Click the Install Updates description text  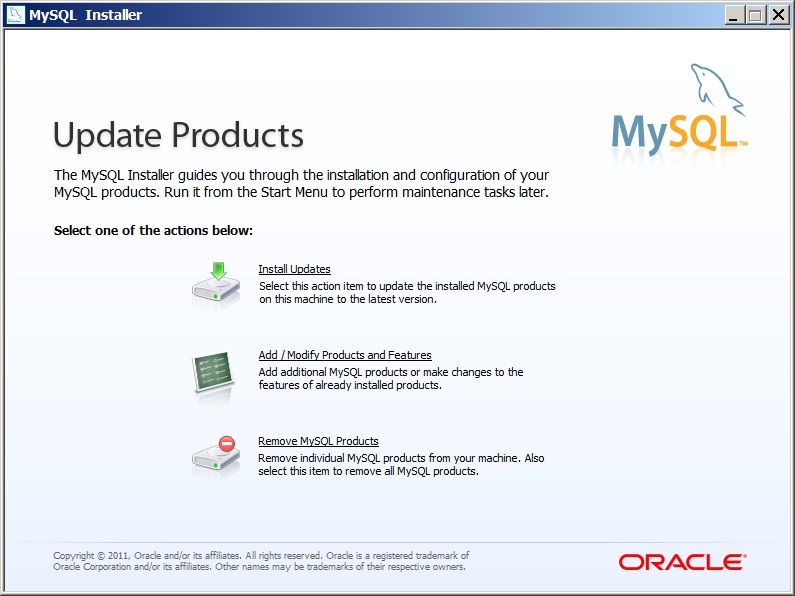407,292
